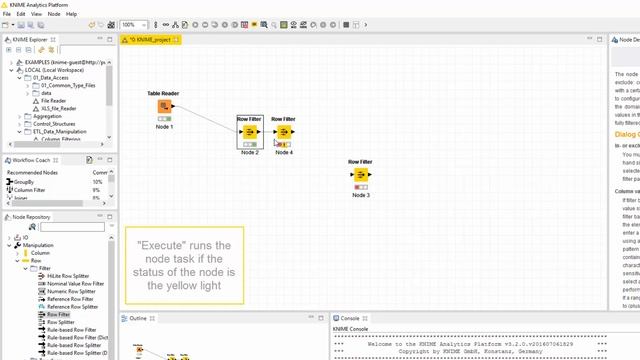
Task: Select the Table Reader node on canvas
Action: click(164, 107)
